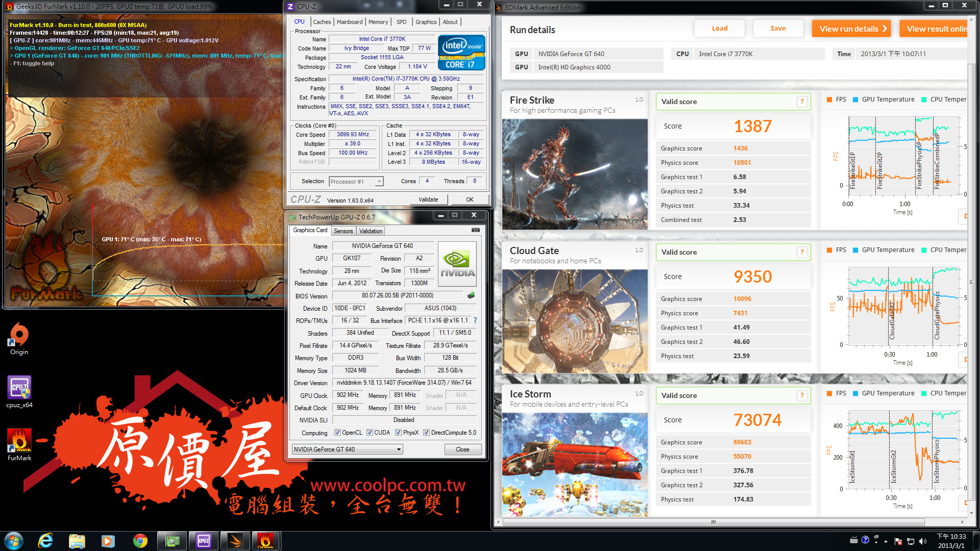This screenshot has width=980, height=551.
Task: Switch to the Sensors tab in GPU-Z
Action: point(343,231)
